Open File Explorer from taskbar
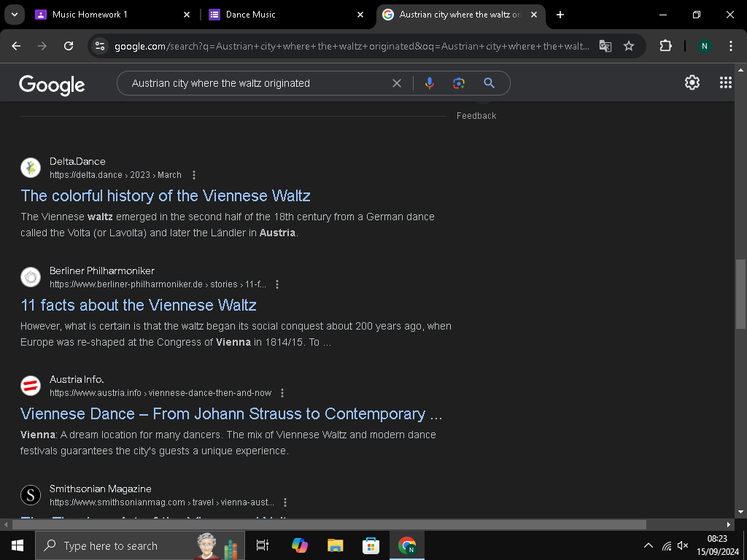 [335, 545]
